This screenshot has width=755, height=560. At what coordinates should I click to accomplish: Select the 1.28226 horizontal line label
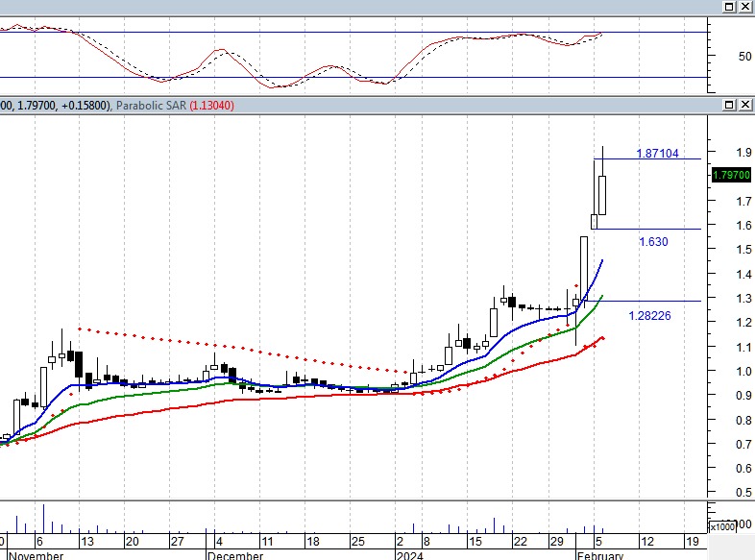[x=650, y=315]
